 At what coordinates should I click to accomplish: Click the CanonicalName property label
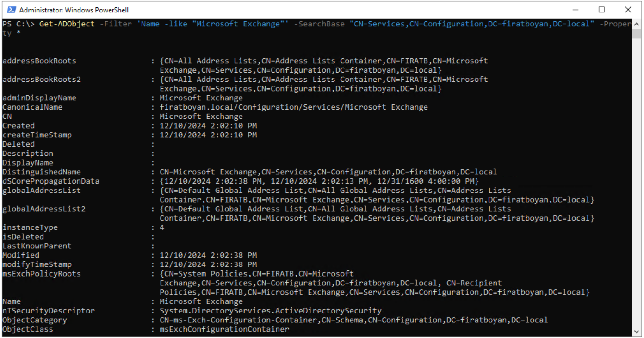coord(32,107)
